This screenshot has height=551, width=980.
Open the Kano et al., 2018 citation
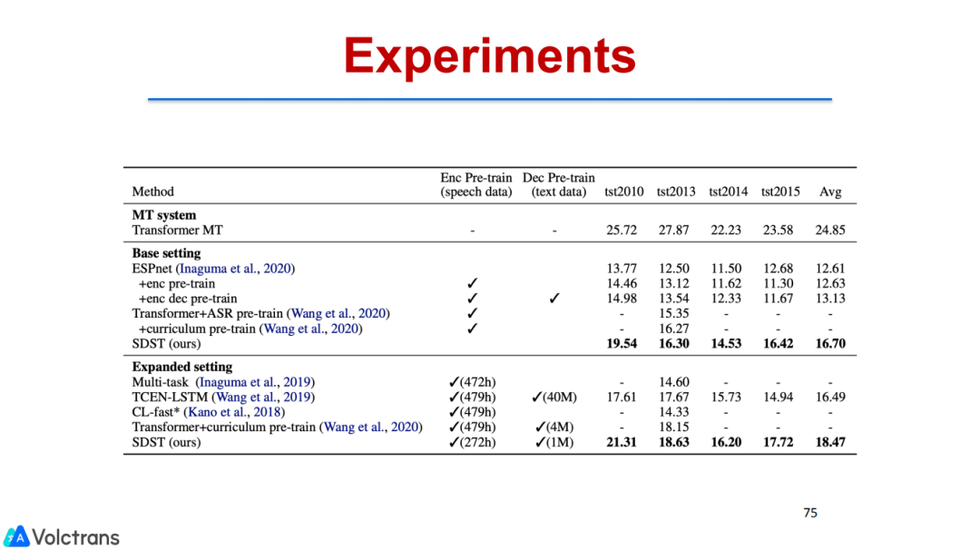click(234, 412)
